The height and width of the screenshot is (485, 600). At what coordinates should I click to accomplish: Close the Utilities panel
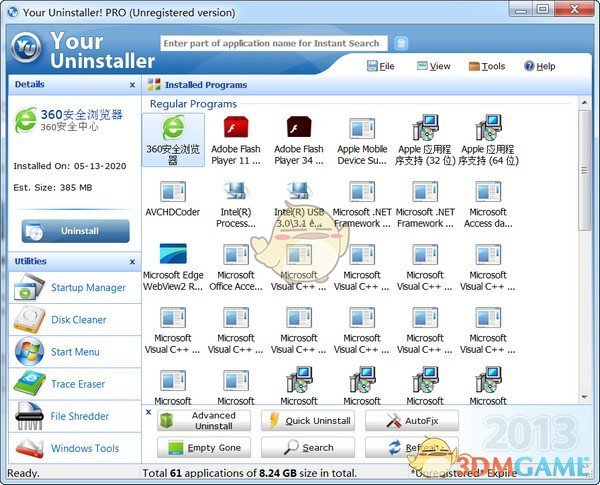coord(132,262)
